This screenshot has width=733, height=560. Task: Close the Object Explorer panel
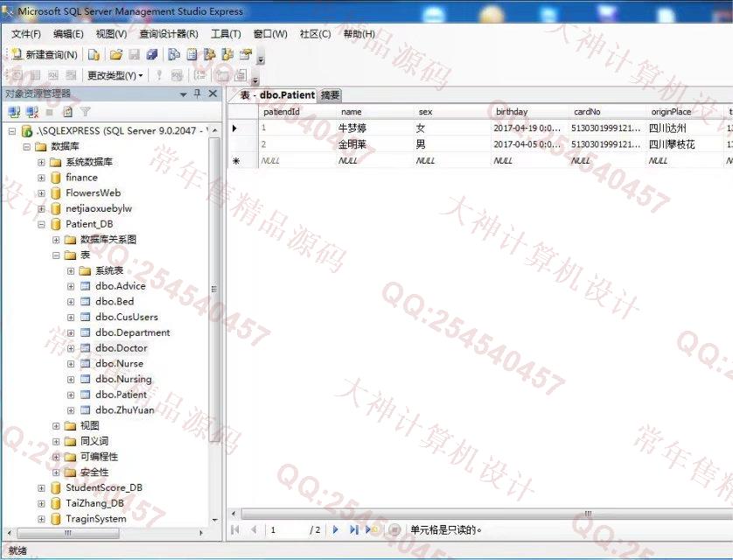(213, 94)
